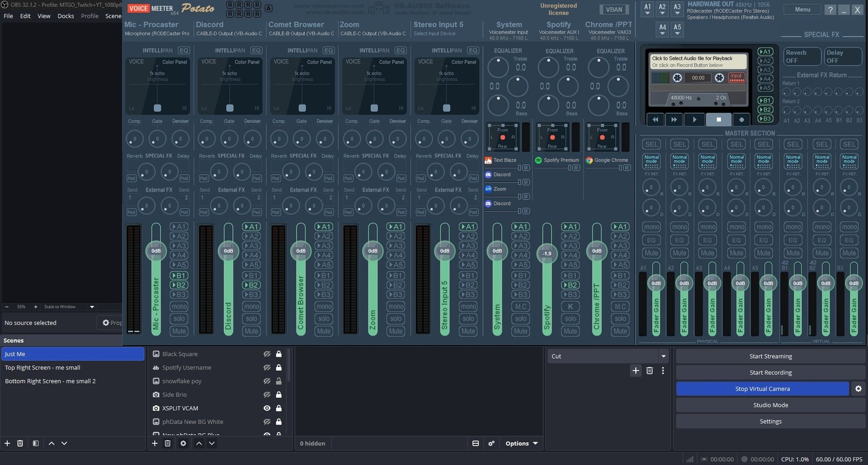Open the OBS File menu

point(9,16)
